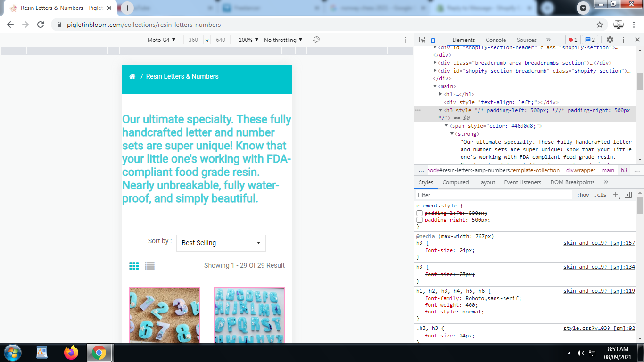The height and width of the screenshot is (362, 644).
Task: Click the Resin Letters & Numbers breadcrumb link
Action: (182, 76)
